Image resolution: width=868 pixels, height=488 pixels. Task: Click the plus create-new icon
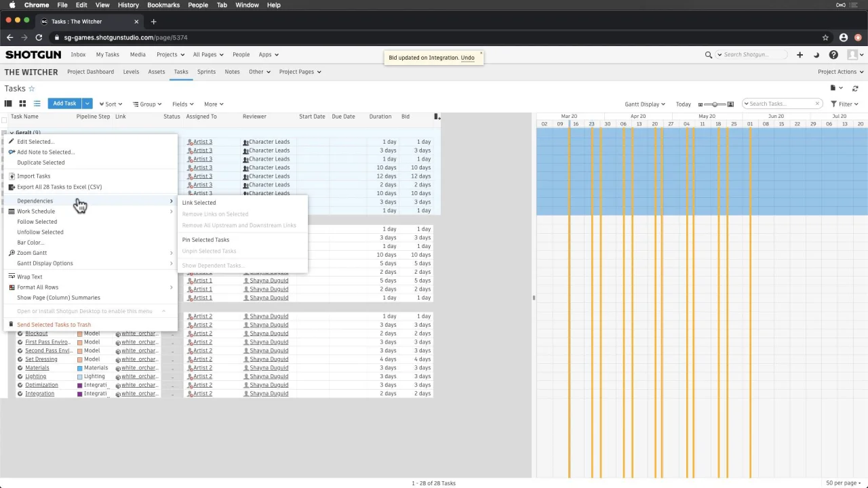click(x=800, y=55)
